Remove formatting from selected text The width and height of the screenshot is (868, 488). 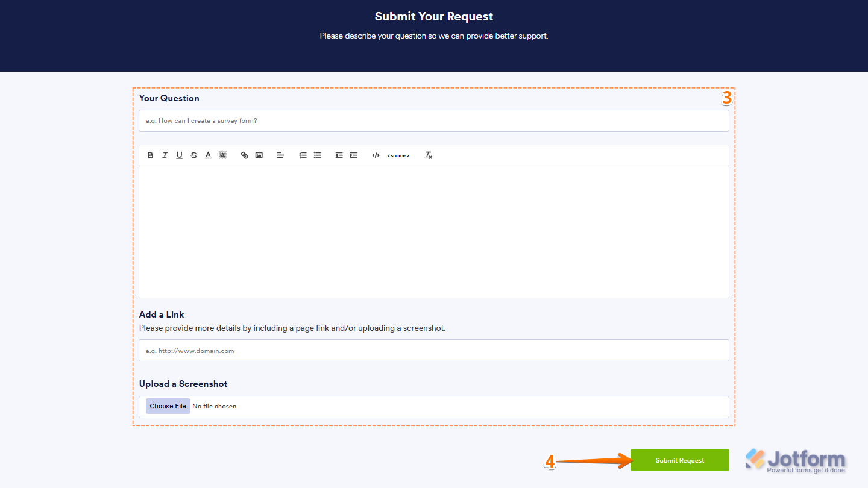click(429, 155)
